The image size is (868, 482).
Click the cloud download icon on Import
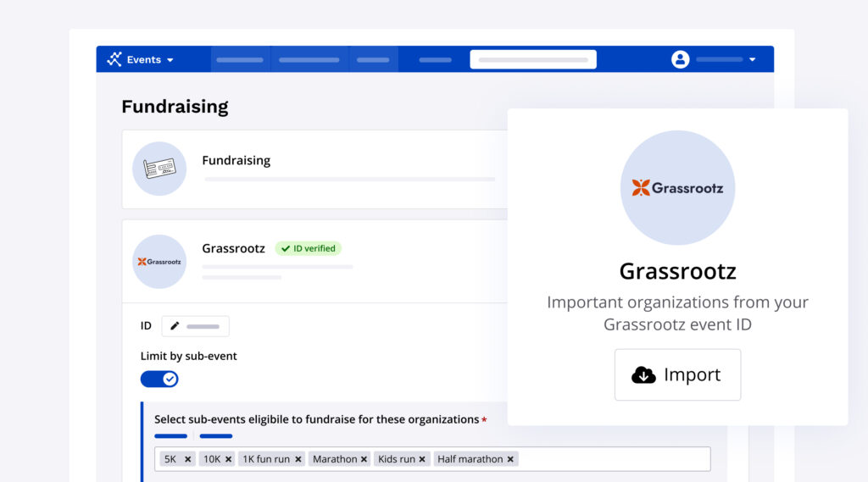[x=643, y=374]
